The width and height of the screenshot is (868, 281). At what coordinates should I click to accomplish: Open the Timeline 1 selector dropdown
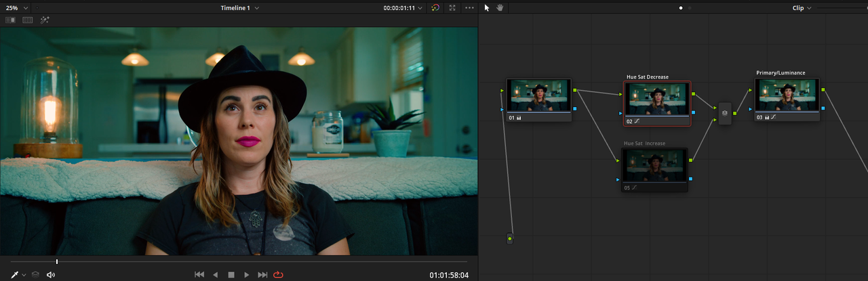239,7
